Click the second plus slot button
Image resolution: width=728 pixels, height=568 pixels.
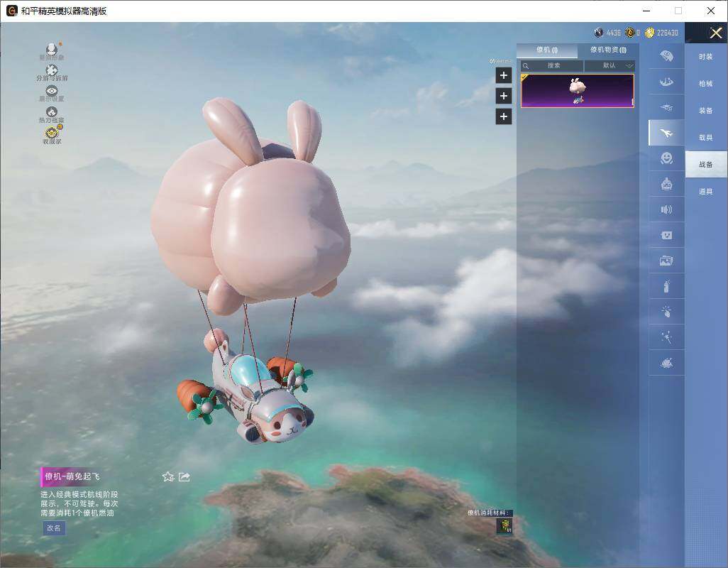[504, 96]
